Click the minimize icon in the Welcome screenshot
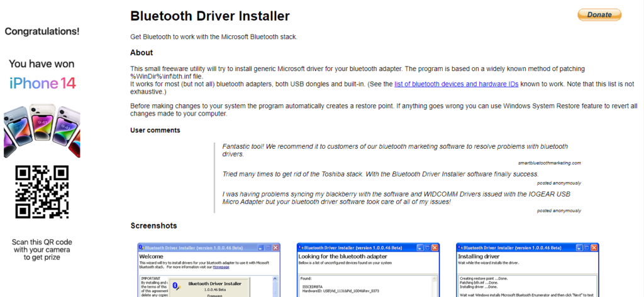The height and width of the screenshot is (297, 644). click(x=261, y=248)
